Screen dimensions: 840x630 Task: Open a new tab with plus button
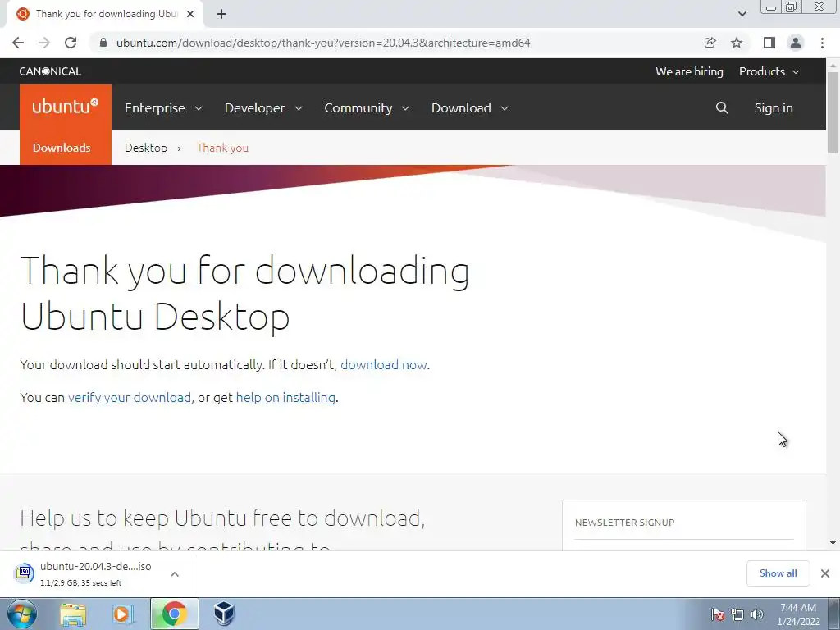(x=221, y=15)
